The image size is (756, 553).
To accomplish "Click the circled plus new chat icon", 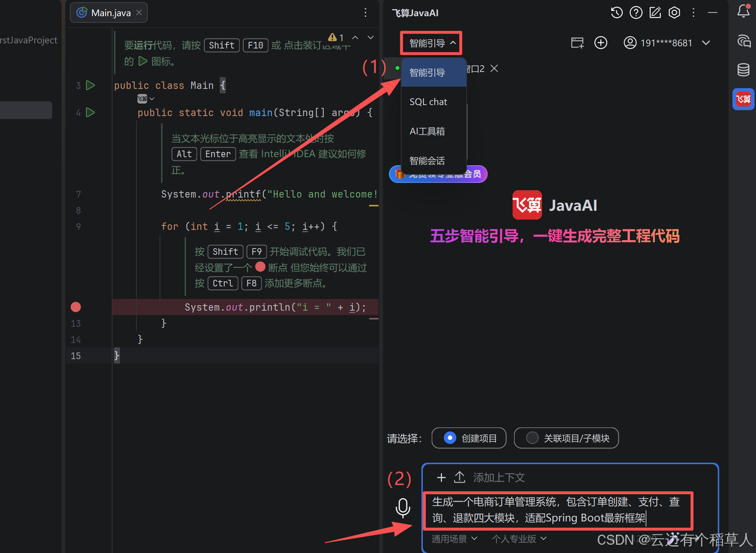I will pos(601,42).
